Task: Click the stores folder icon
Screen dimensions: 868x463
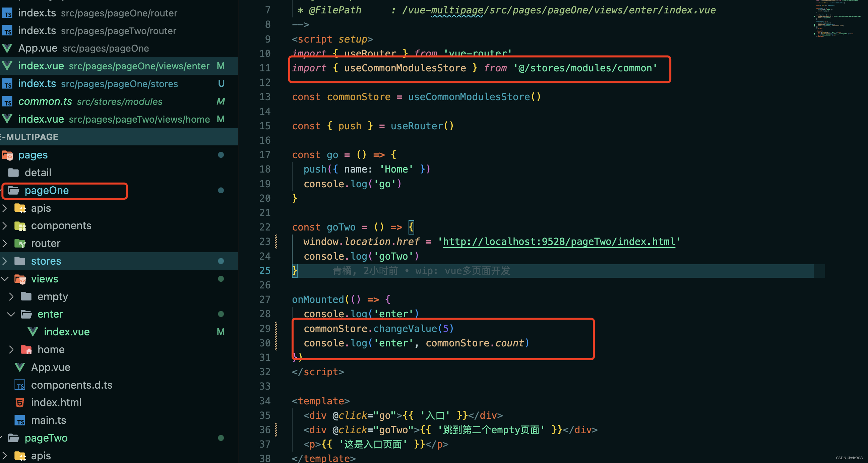Action: point(20,261)
